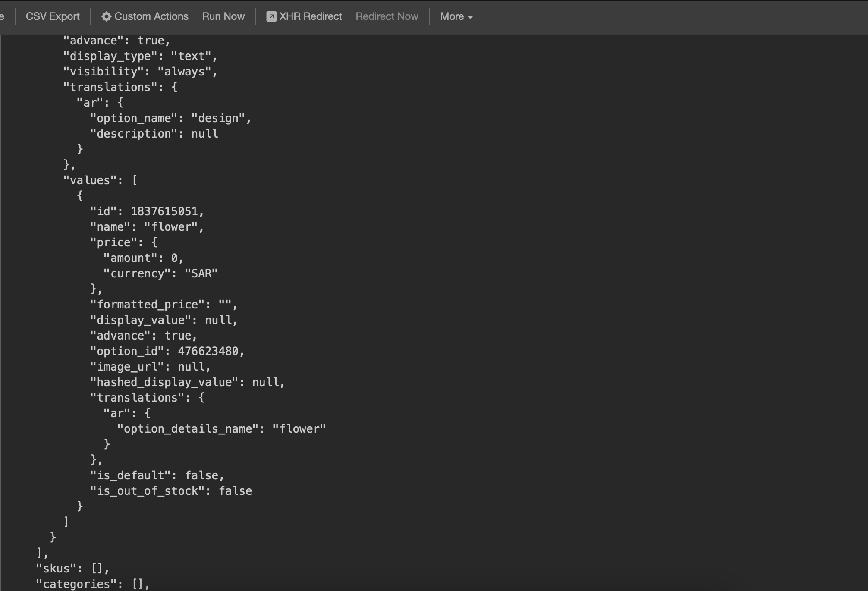Click the "SAR" currency value
Screen dimensions: 868x591
(201, 273)
